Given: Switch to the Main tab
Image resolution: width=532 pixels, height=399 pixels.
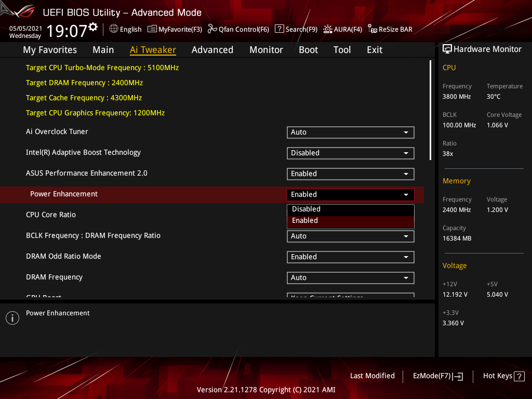Looking at the screenshot, I should 103,50.
